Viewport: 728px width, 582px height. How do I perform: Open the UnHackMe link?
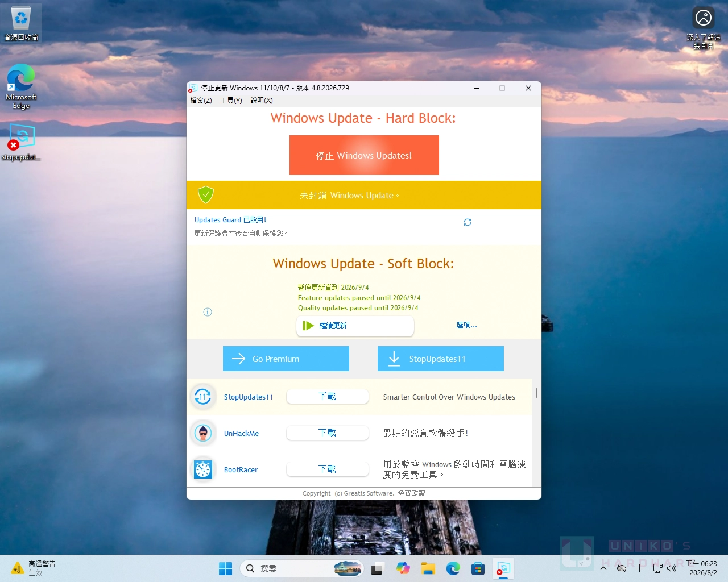pyautogui.click(x=241, y=434)
